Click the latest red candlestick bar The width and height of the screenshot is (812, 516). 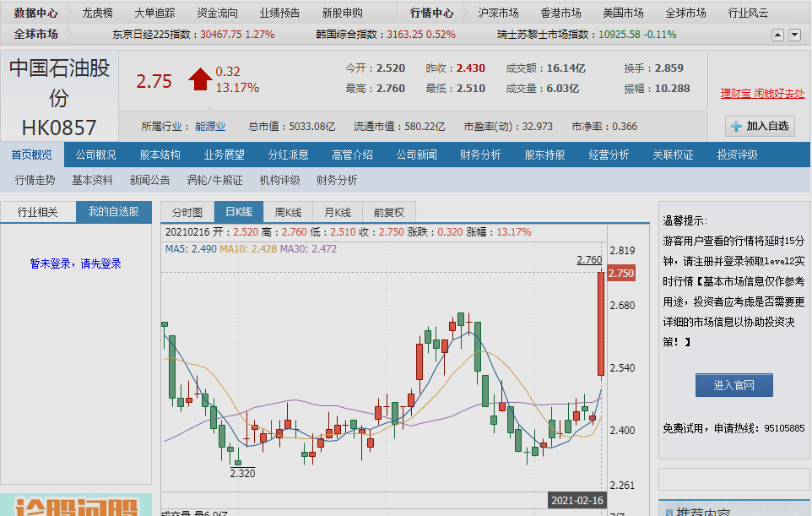pyautogui.click(x=601, y=323)
